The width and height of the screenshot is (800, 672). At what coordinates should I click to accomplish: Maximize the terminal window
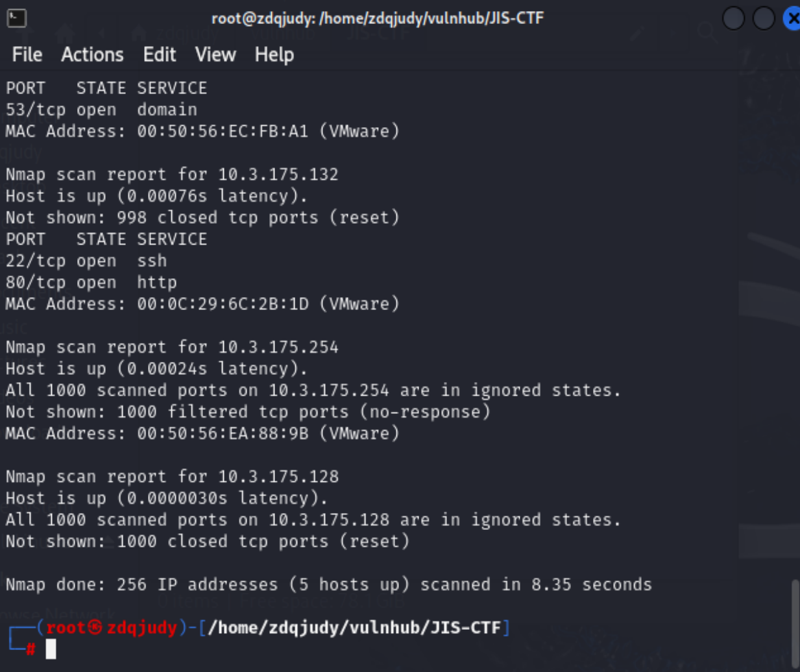point(764,18)
